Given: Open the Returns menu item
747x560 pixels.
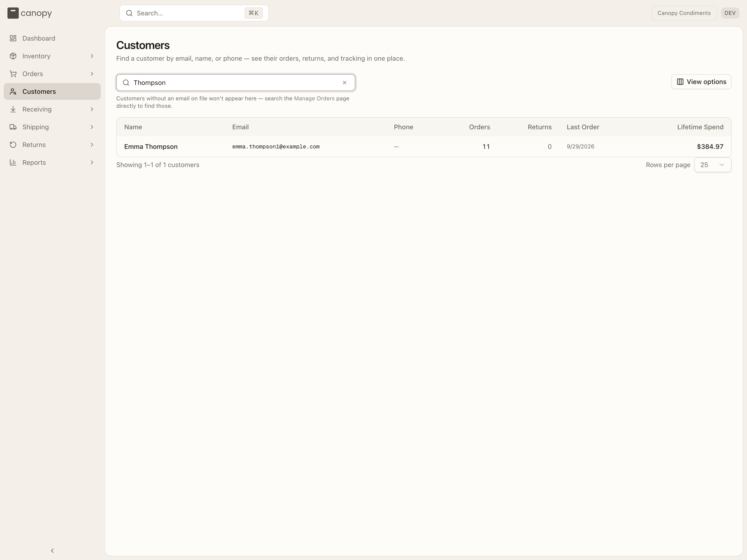Looking at the screenshot, I should (x=52, y=145).
